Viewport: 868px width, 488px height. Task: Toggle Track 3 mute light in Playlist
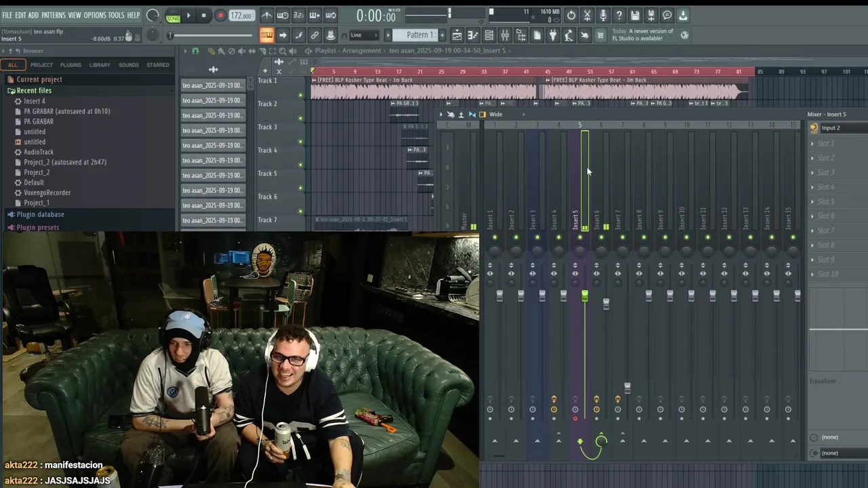point(300,142)
